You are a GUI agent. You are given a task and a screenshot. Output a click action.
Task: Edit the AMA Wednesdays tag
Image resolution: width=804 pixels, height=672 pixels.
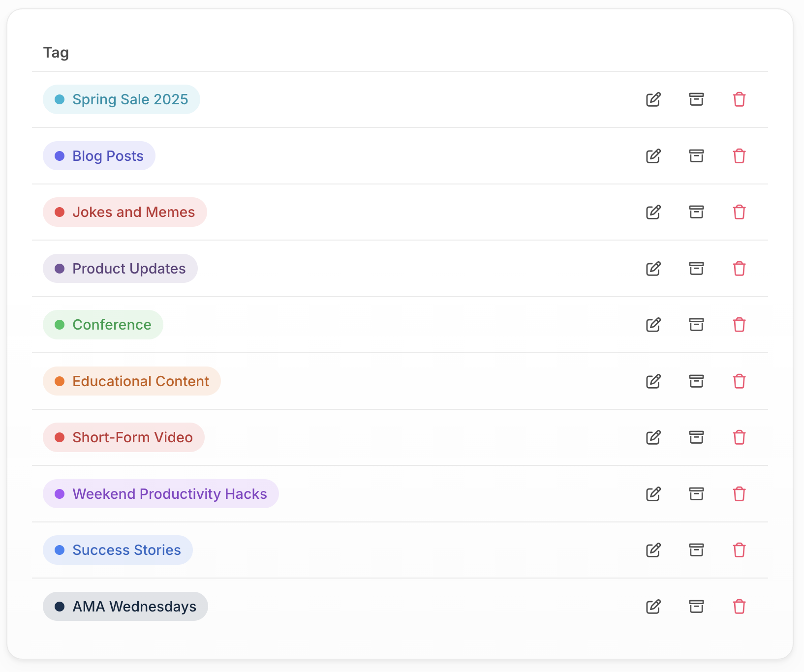(x=653, y=607)
